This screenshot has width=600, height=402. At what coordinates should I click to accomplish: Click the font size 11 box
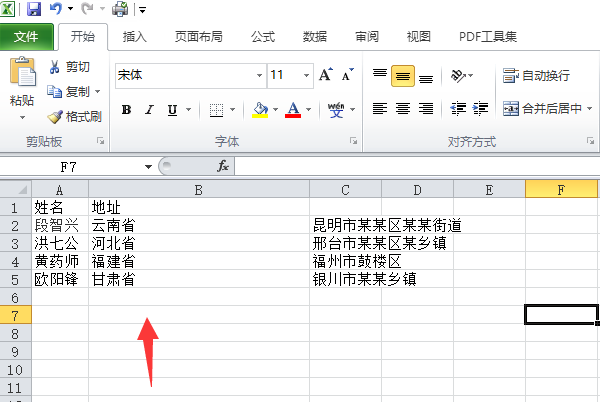tap(284, 75)
